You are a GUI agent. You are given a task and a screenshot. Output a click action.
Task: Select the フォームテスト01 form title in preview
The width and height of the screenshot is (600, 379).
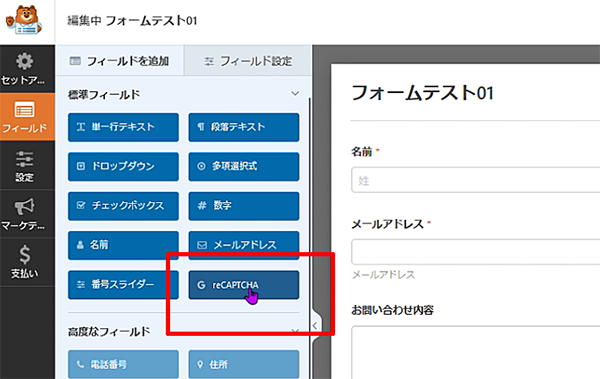pos(422,93)
